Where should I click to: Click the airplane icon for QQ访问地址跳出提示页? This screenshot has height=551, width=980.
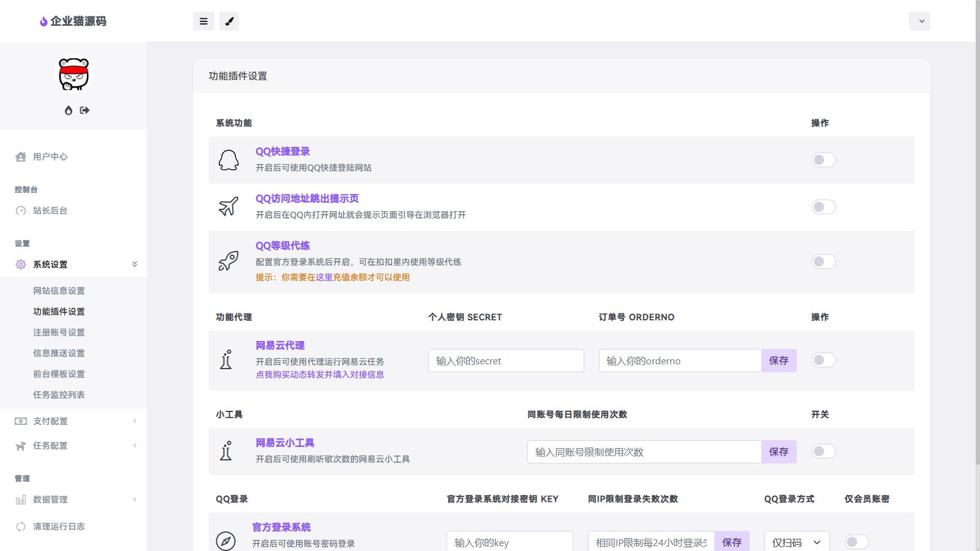pos(228,207)
